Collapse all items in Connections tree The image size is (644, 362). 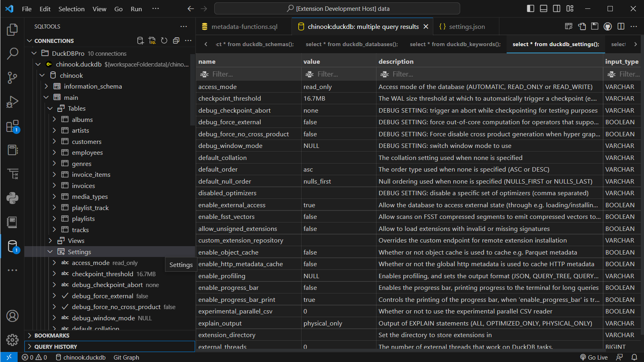point(176,40)
